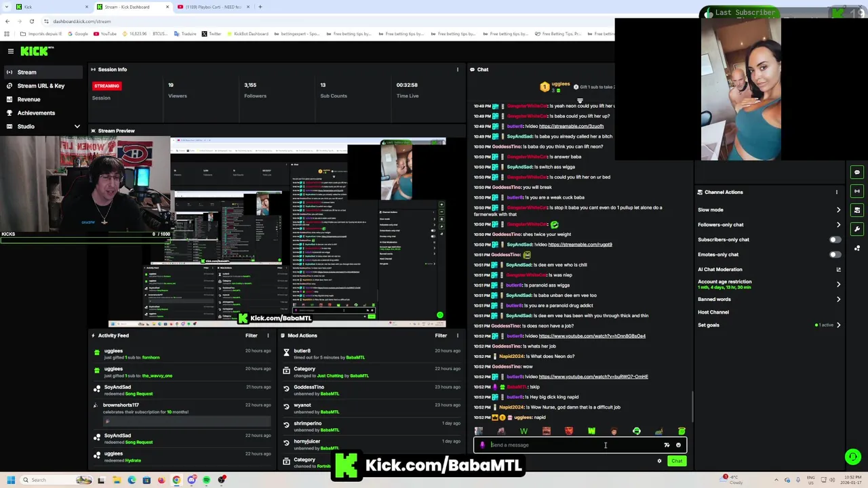Viewport: 868px width, 488px height.
Task: Click the green pencil emoji in chat
Action: click(554, 224)
